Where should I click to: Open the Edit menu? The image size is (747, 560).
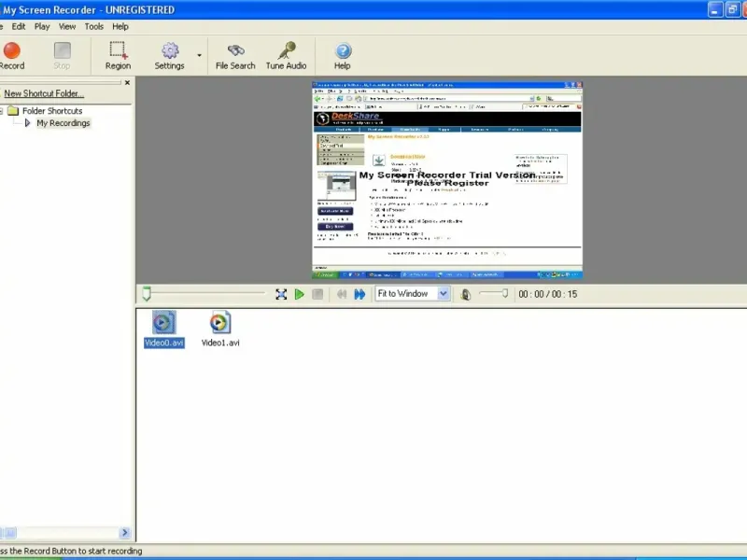click(x=19, y=27)
